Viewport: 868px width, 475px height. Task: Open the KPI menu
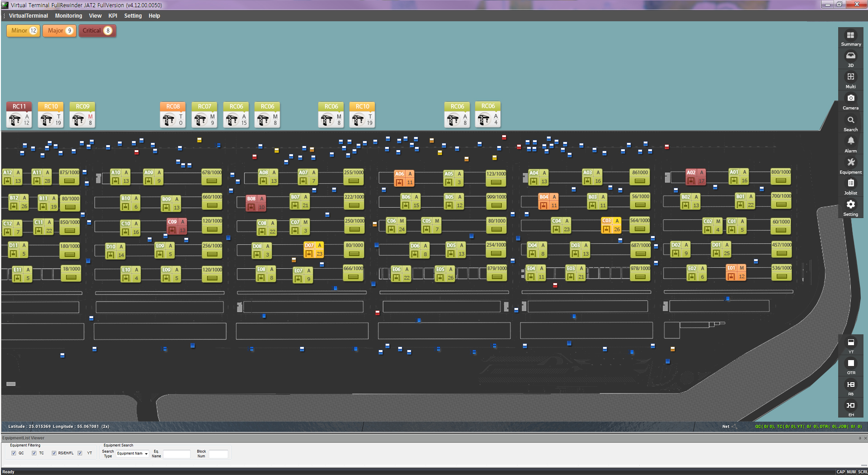113,16
